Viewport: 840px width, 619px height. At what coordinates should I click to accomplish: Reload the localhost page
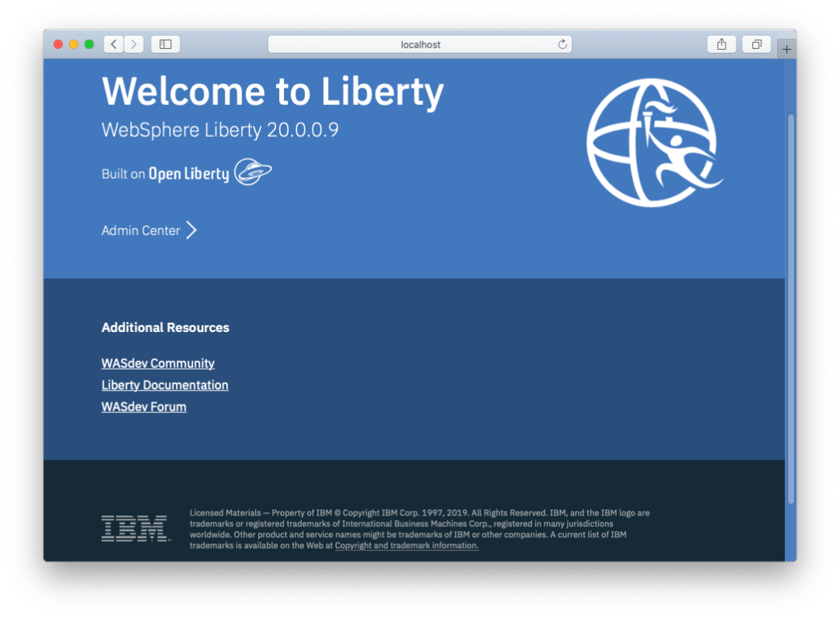point(562,44)
